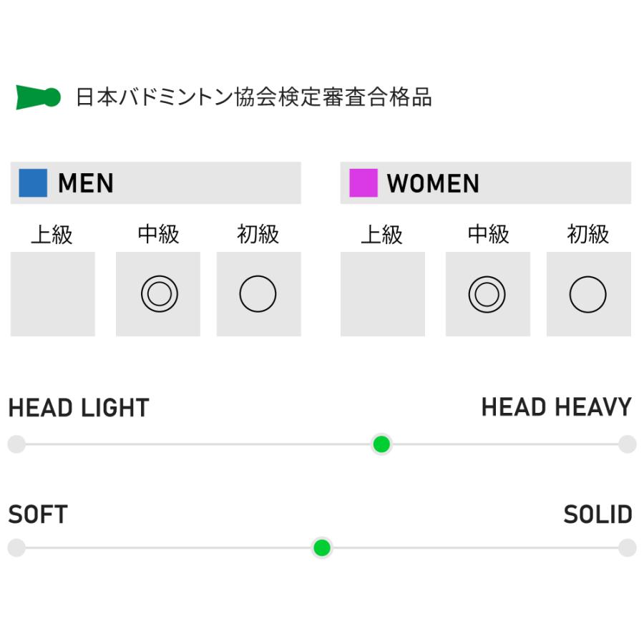Select the MEN 初級 single-circle mark

pos(258,294)
